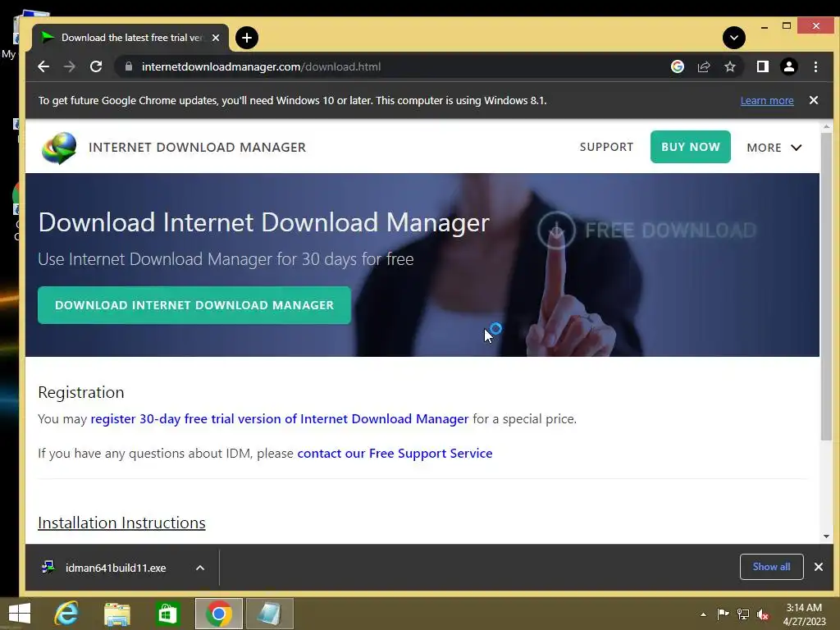The width and height of the screenshot is (840, 630).
Task: Bookmark this page with the star icon
Action: click(729, 66)
